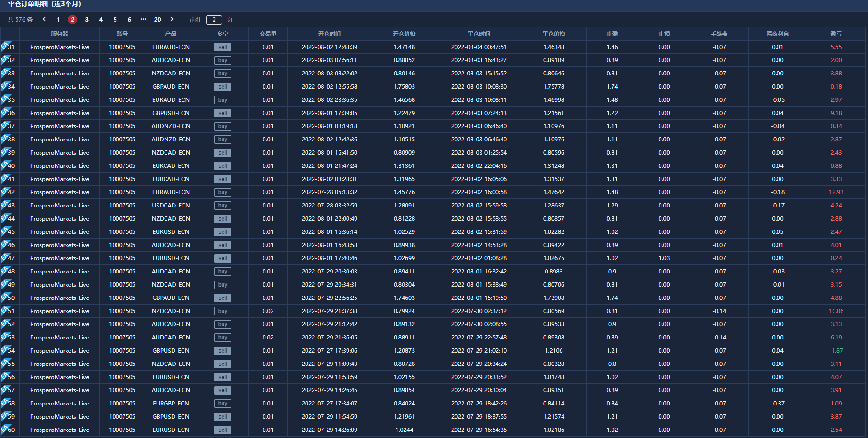This screenshot has height=438, width=868.
Task: Click the 交易量 column header
Action: point(268,34)
